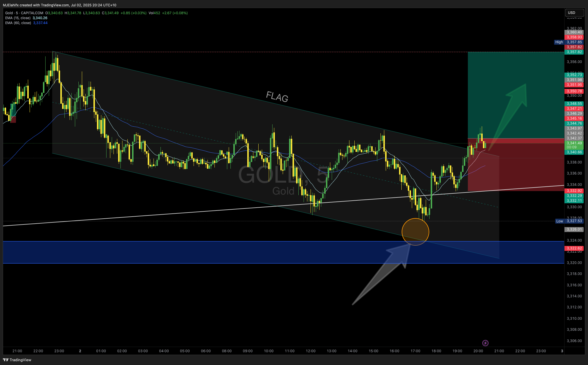Screen dimensions: 588x365
Task: Click the green 3,352.73 price label
Action: (574, 75)
